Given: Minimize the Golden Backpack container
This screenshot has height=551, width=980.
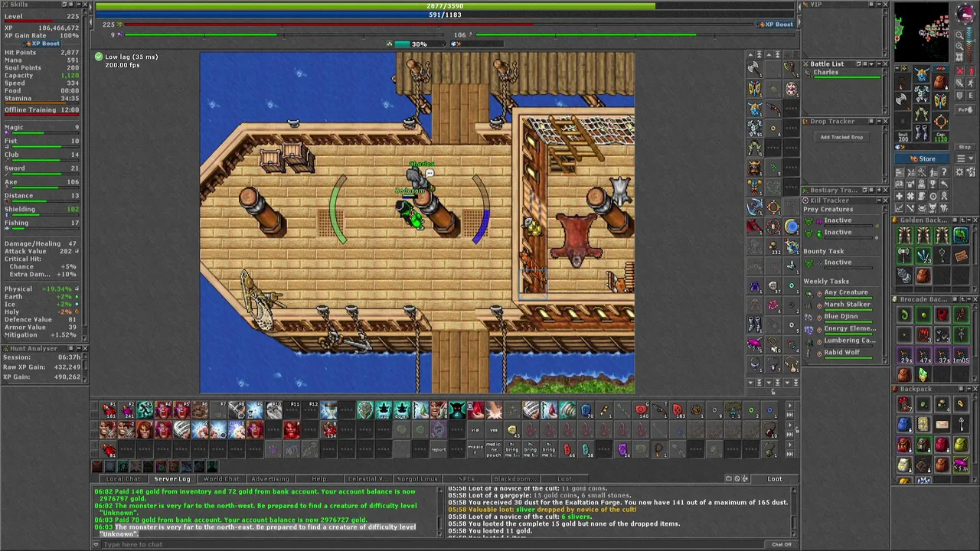Looking at the screenshot, I should [x=969, y=220].
